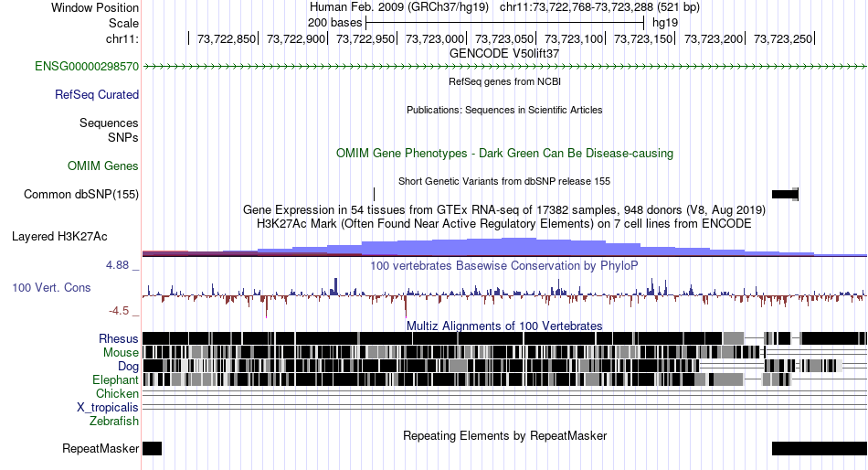Select the Zebrafish alignment row label

114,422
